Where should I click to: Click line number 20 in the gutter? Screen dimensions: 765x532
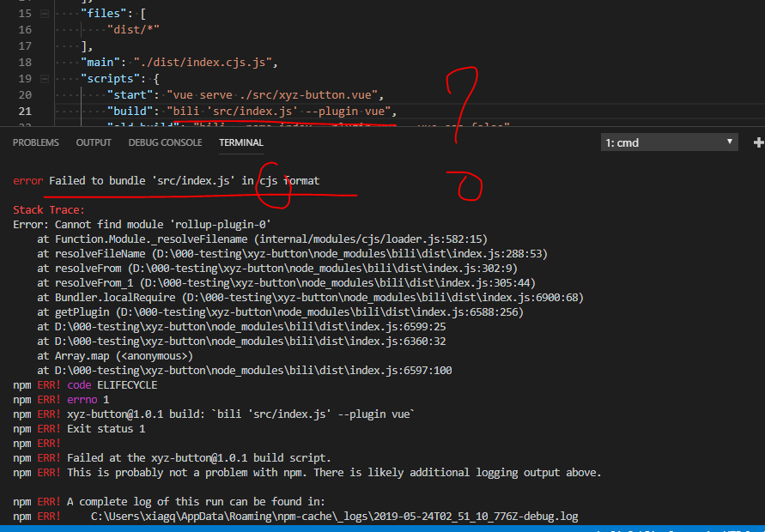(x=25, y=94)
